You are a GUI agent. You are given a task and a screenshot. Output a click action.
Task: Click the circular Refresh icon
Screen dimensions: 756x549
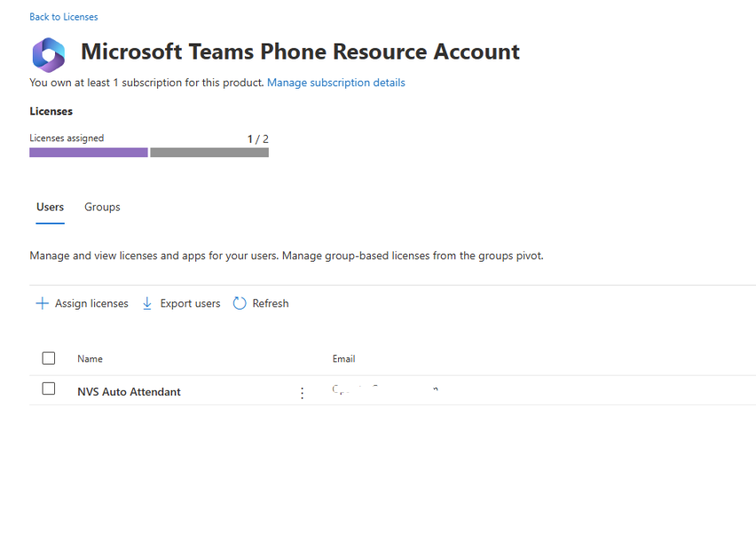pyautogui.click(x=240, y=303)
